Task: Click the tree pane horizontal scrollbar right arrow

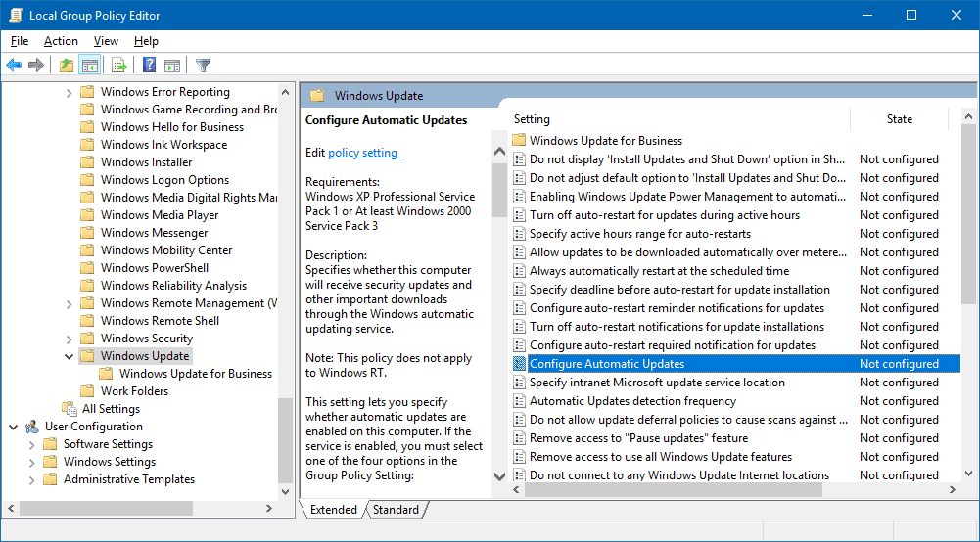Action: tap(269, 509)
